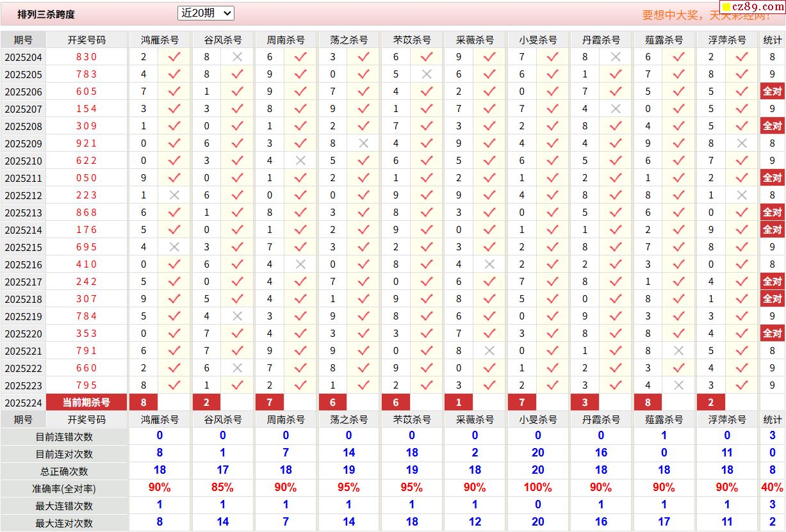The width and height of the screenshot is (786, 532).
Task: Click current kill number 1 under 采薇杀号
Action: [459, 403]
